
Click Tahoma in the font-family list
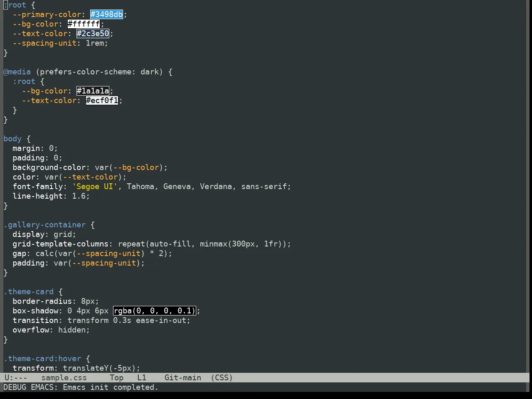click(x=140, y=187)
